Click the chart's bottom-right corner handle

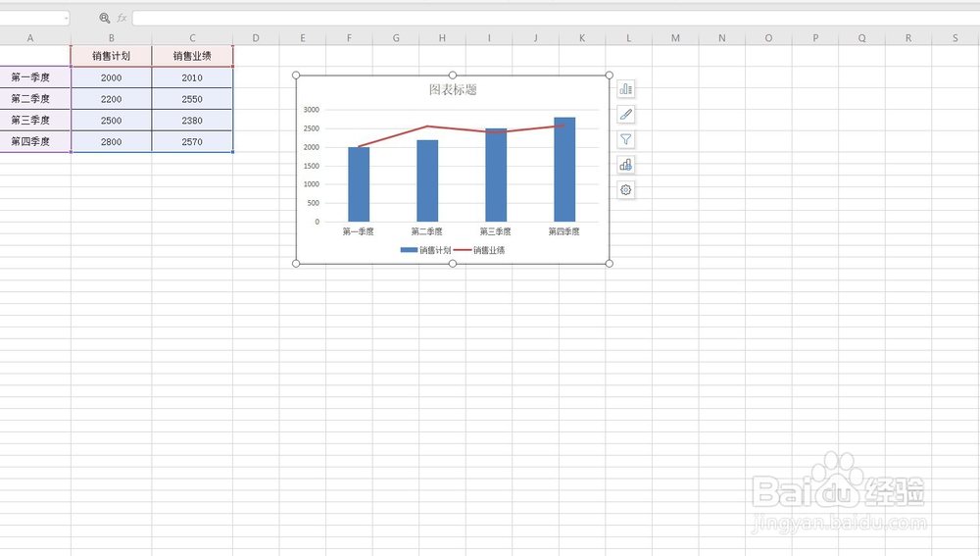(610, 264)
